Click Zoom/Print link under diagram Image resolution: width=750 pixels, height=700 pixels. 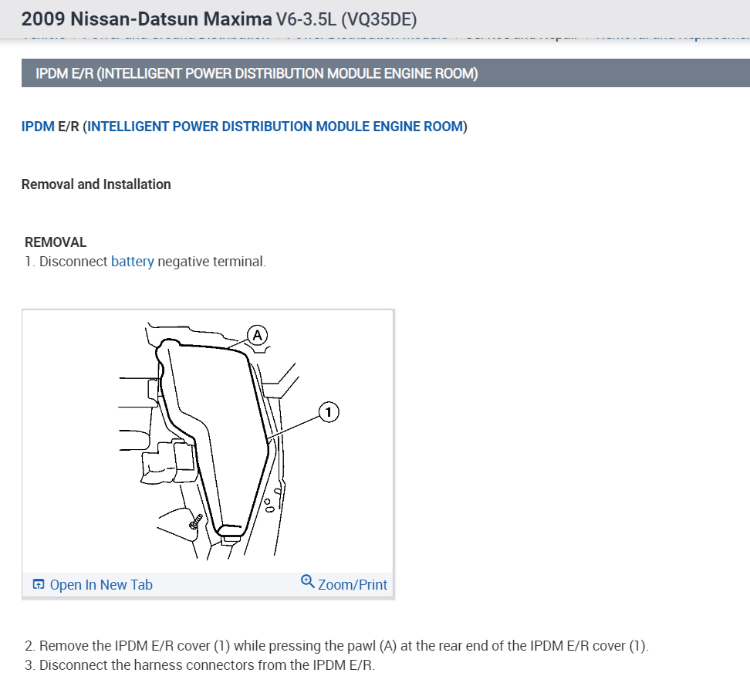pyautogui.click(x=353, y=585)
